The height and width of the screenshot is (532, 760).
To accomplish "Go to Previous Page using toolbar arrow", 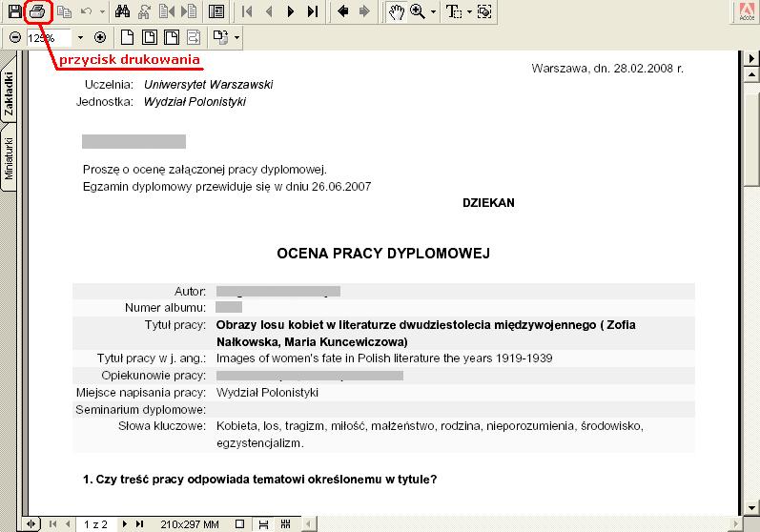I will coord(269,11).
